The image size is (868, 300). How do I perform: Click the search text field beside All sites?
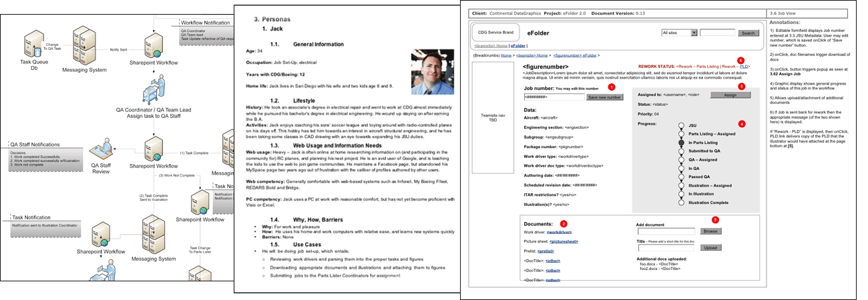(x=718, y=32)
